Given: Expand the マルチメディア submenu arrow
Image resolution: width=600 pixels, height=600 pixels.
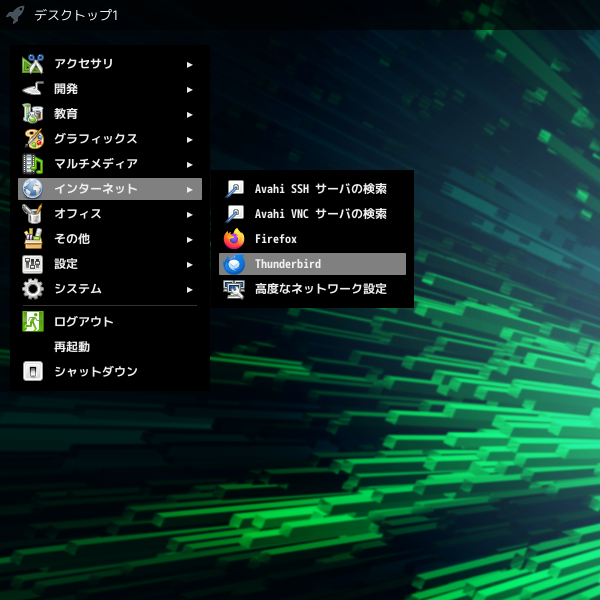Looking at the screenshot, I should (189, 165).
